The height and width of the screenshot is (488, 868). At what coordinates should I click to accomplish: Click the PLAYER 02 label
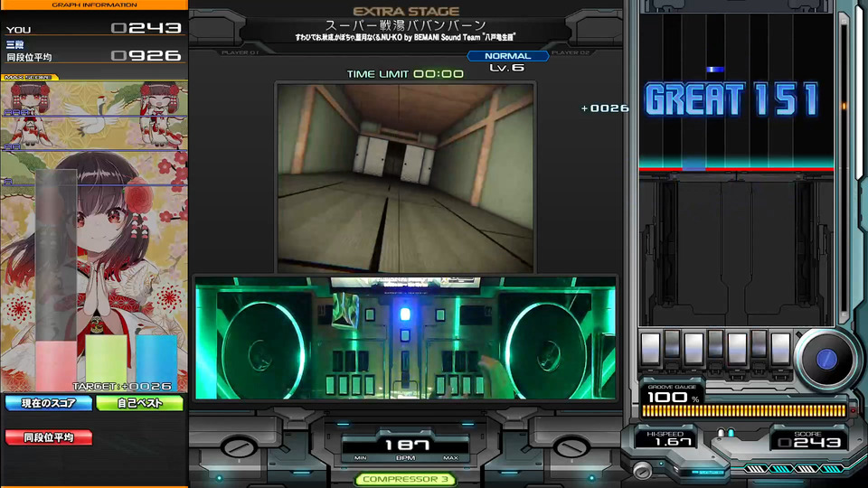[x=571, y=52]
